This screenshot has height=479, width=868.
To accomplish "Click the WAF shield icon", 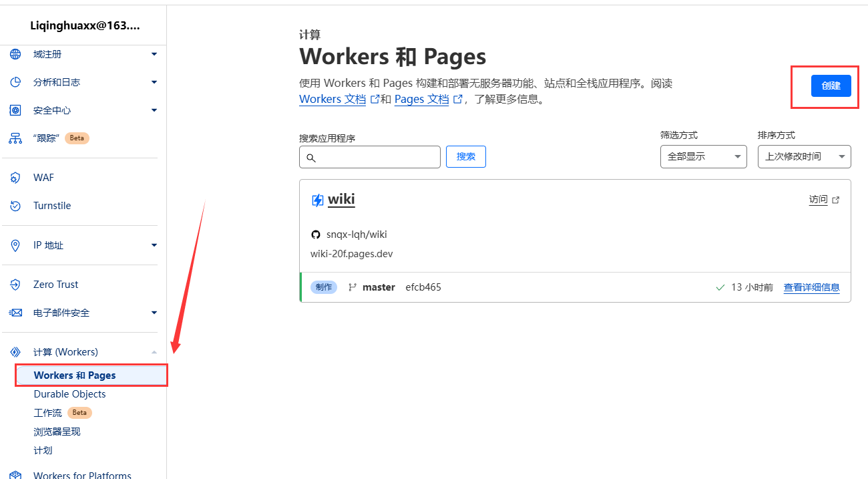I will (x=15, y=178).
